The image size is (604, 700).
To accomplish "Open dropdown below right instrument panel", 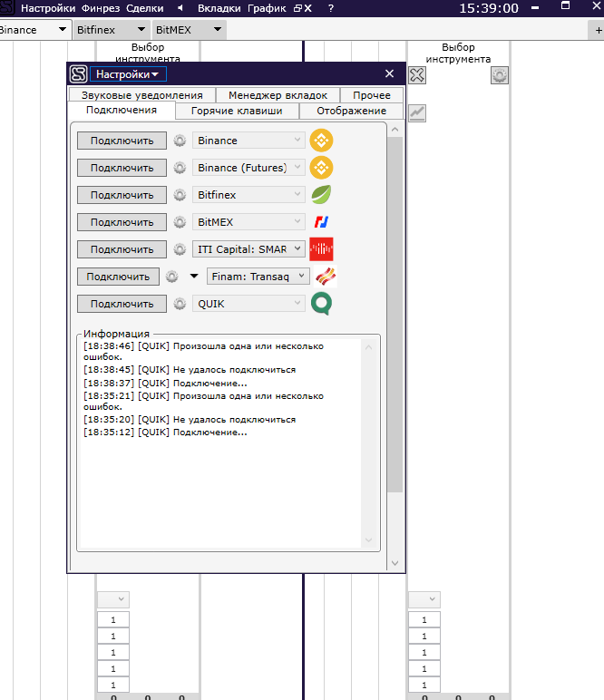I will point(424,599).
